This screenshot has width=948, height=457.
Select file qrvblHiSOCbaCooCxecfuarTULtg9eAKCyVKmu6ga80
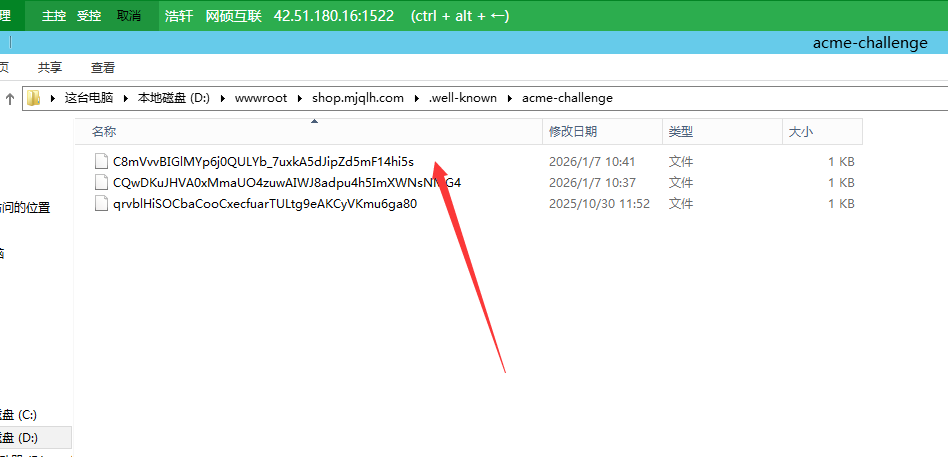click(x=265, y=204)
